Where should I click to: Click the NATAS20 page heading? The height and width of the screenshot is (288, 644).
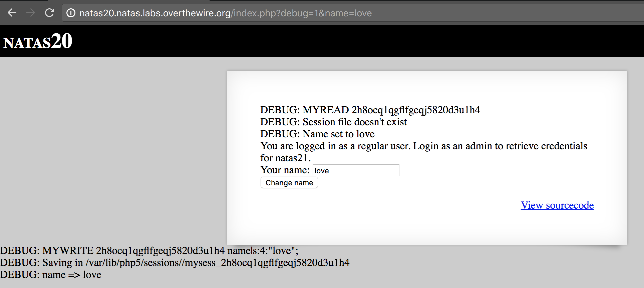[x=38, y=42]
